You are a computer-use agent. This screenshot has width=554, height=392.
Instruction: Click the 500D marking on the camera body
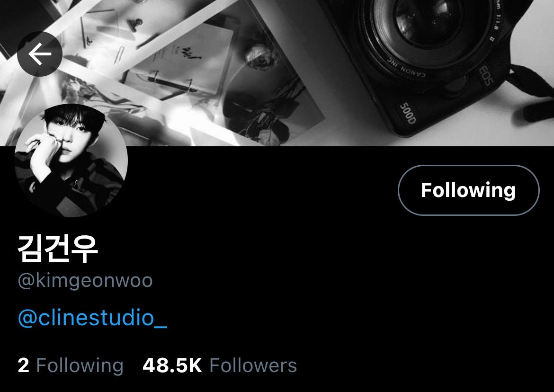coord(408,113)
